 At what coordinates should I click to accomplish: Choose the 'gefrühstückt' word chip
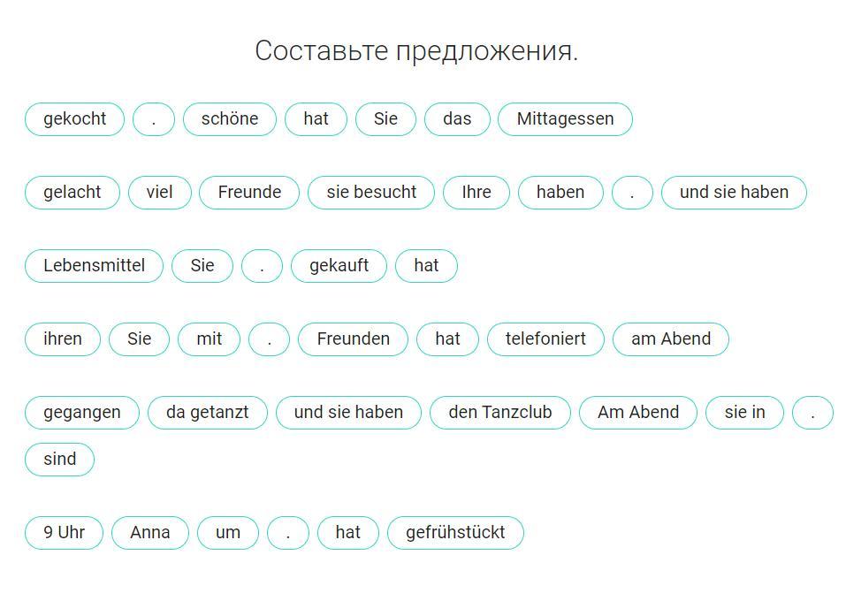(x=455, y=533)
